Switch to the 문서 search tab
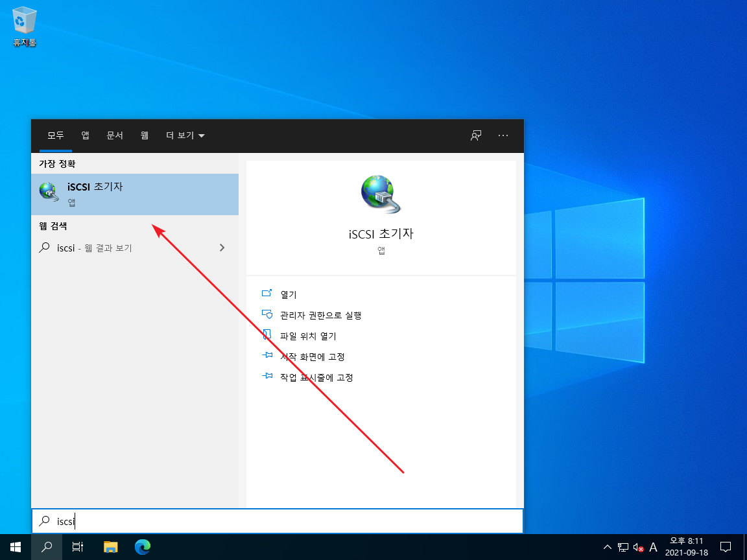 115,135
